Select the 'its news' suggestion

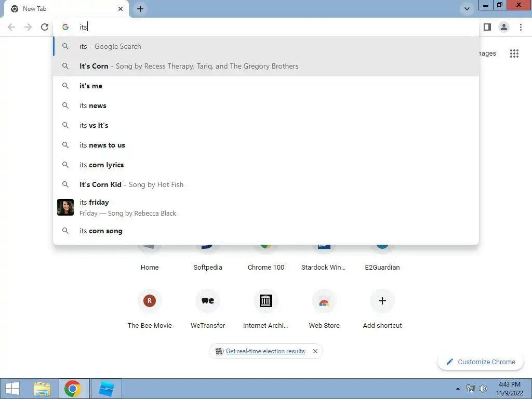(266, 105)
